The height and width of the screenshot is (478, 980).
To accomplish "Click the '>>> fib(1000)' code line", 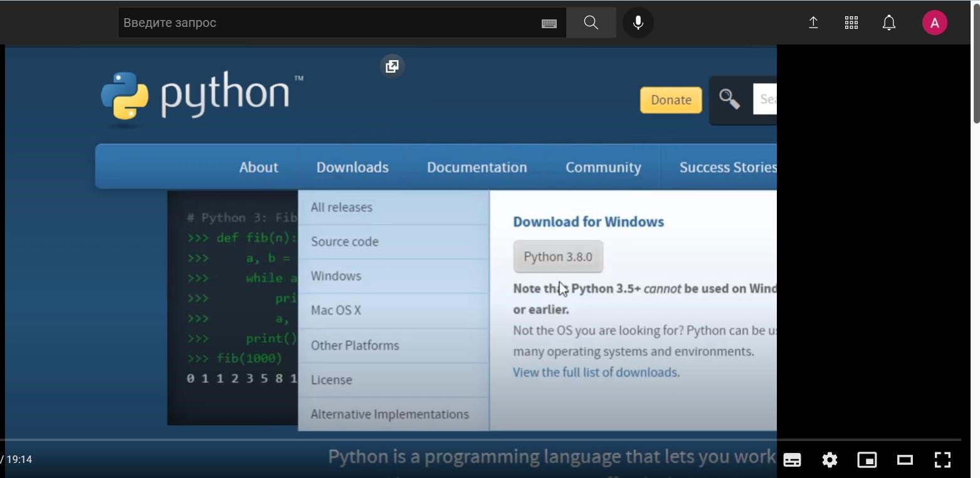I will [234, 358].
